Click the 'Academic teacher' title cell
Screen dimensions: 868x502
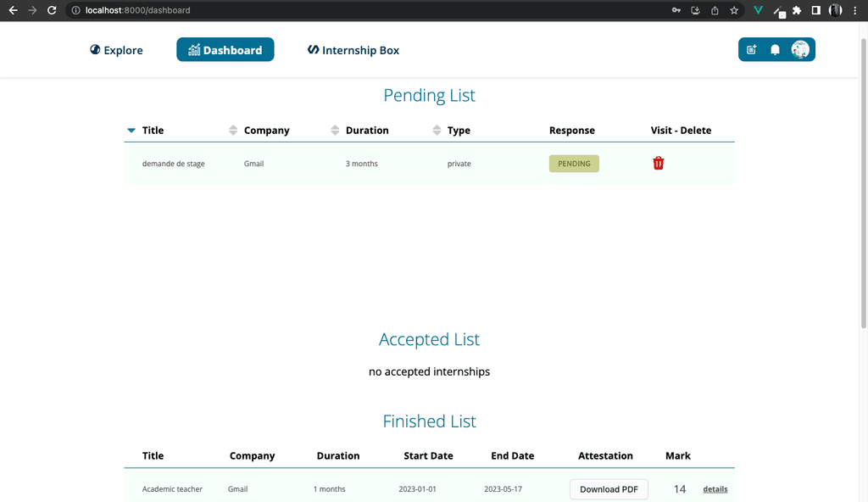coord(172,489)
